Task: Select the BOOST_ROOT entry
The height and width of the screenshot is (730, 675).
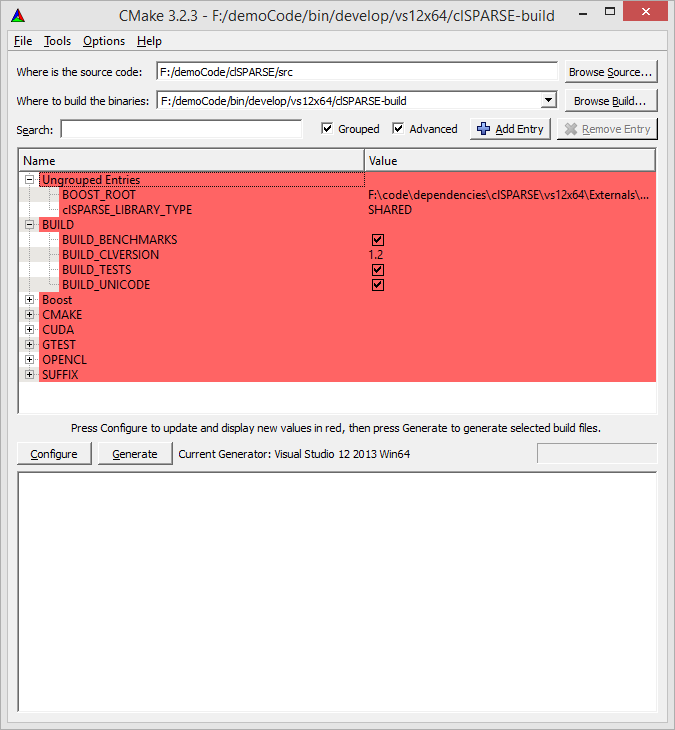Action: [x=99, y=195]
